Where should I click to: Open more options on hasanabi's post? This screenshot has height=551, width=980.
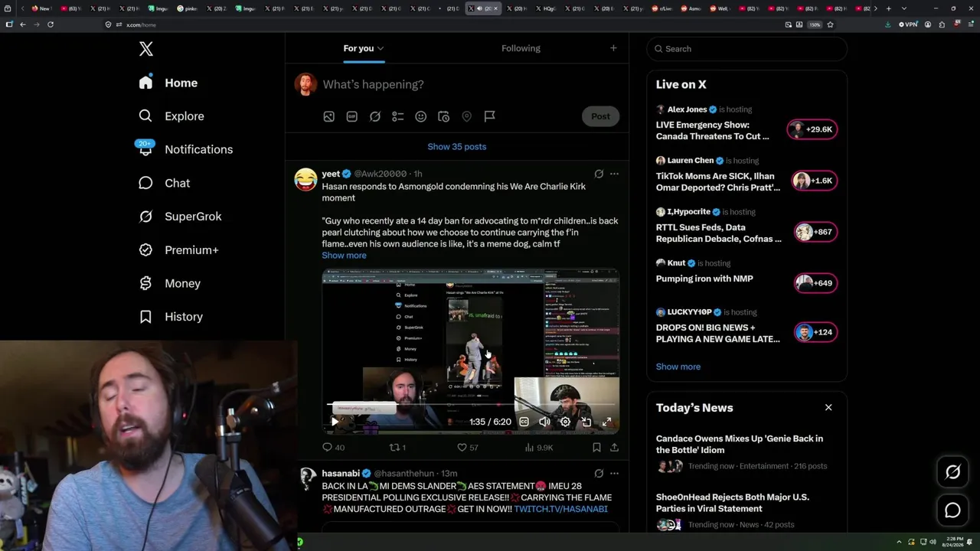pos(614,474)
